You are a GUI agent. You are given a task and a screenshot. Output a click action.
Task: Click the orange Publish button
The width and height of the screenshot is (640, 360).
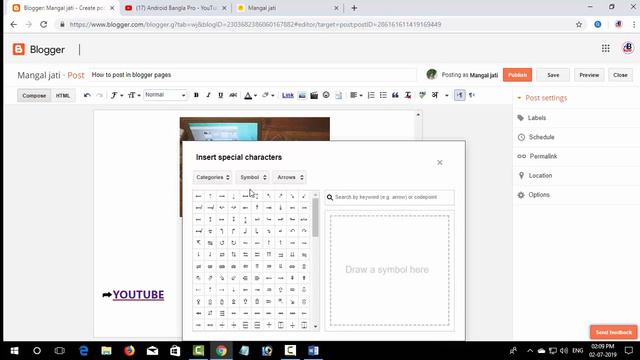coord(517,75)
